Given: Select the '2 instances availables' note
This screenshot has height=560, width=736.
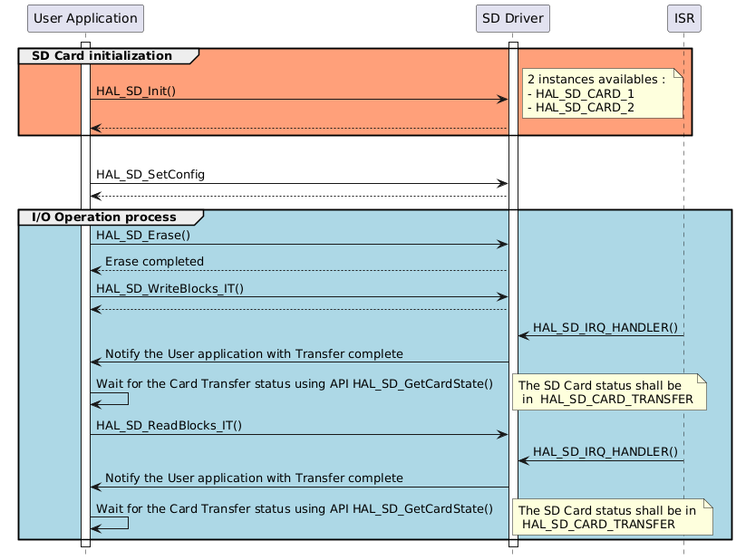Looking at the screenshot, I should click(x=602, y=93).
